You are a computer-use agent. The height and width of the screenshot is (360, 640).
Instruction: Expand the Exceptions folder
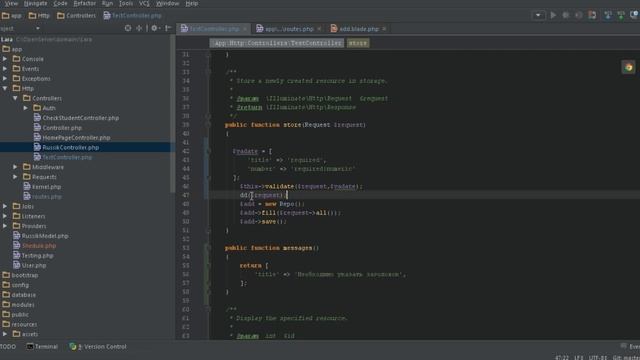pos(5,78)
